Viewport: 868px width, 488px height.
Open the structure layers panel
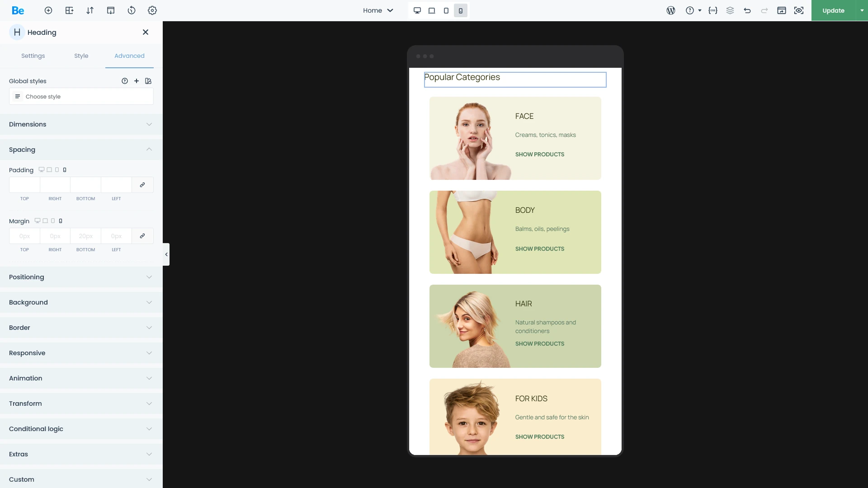(x=730, y=10)
